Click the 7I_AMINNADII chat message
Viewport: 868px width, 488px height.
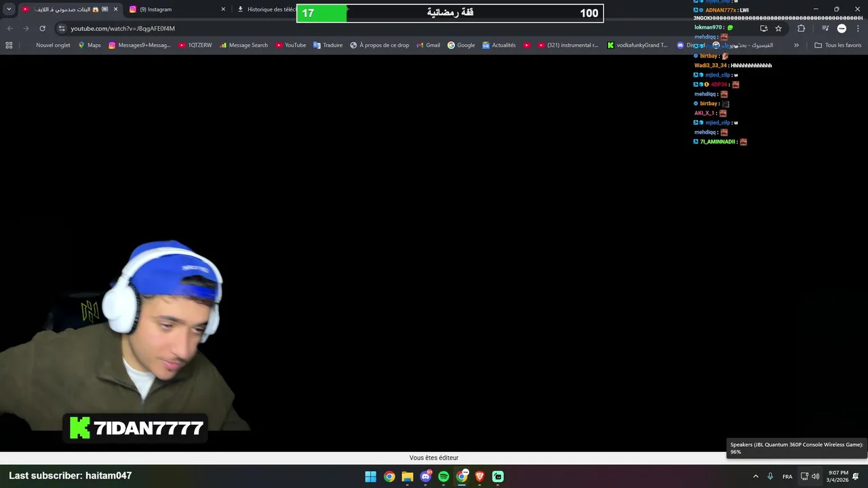click(x=720, y=142)
